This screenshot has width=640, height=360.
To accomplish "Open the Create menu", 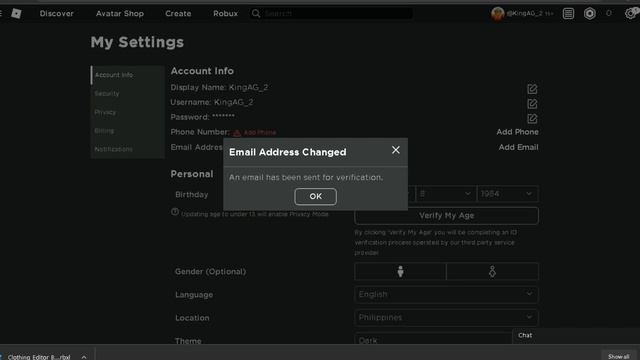I will coord(178,13).
